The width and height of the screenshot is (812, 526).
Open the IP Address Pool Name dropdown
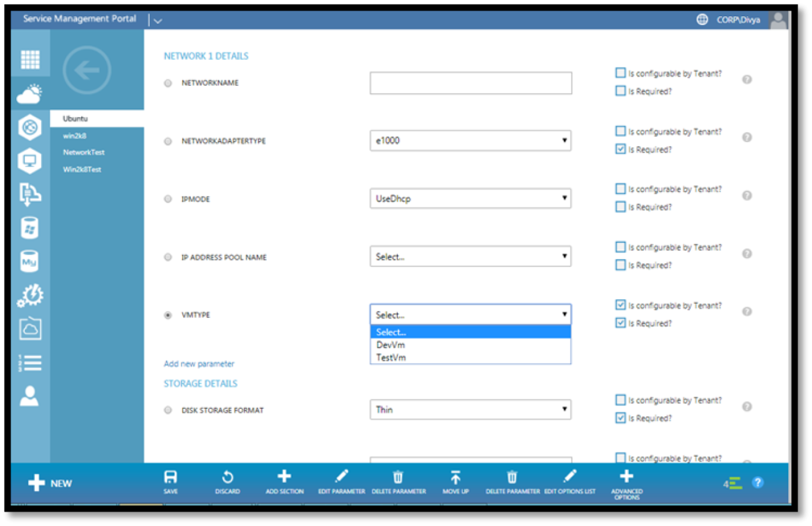[470, 257]
